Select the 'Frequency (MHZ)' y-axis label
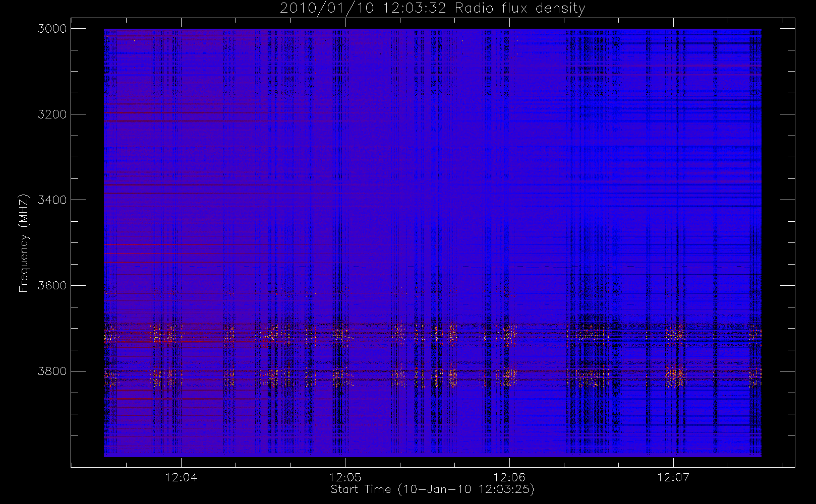 (x=24, y=243)
